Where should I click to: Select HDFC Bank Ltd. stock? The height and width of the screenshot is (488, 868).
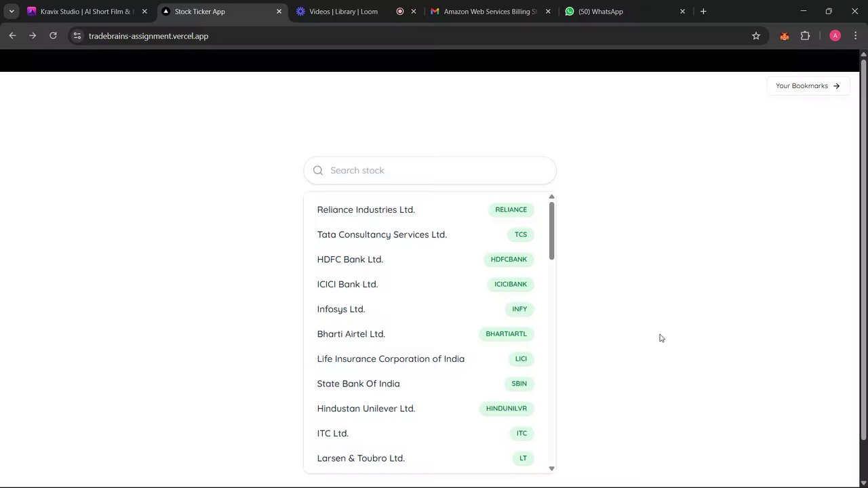click(x=426, y=260)
